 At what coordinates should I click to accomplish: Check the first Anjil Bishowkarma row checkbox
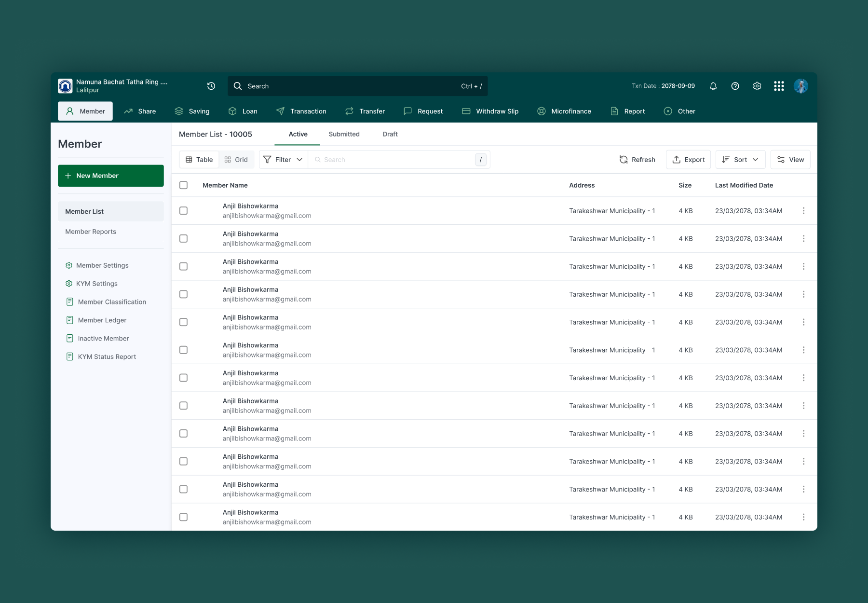[183, 211]
